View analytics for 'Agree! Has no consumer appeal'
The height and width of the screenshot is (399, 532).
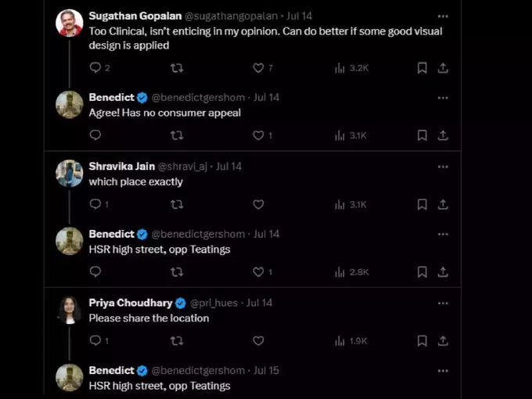[x=350, y=135]
